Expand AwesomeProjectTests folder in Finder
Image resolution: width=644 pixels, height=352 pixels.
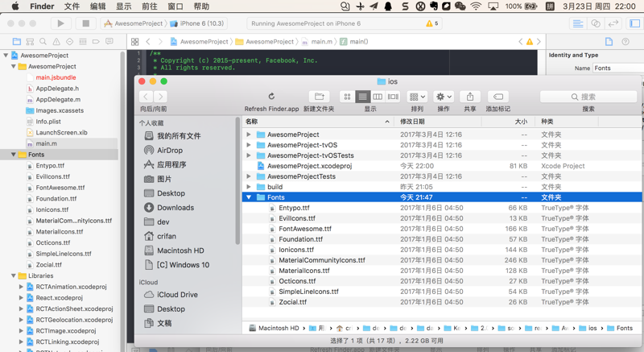(x=249, y=176)
